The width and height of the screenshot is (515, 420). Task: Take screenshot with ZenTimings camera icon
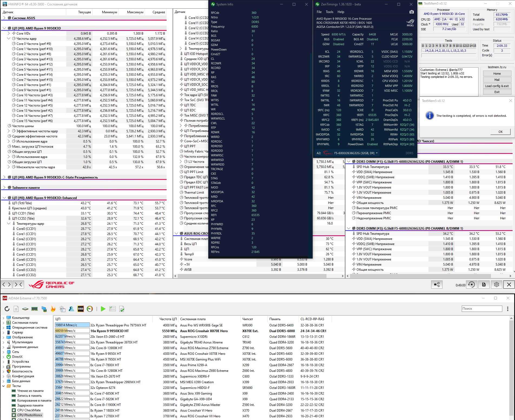pyautogui.click(x=411, y=12)
